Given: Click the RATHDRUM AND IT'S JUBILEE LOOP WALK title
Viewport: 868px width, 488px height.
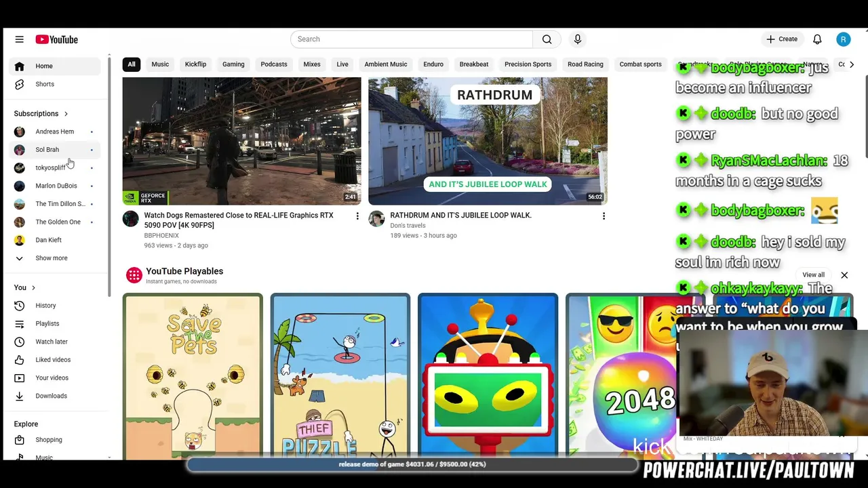Looking at the screenshot, I should click(460, 216).
